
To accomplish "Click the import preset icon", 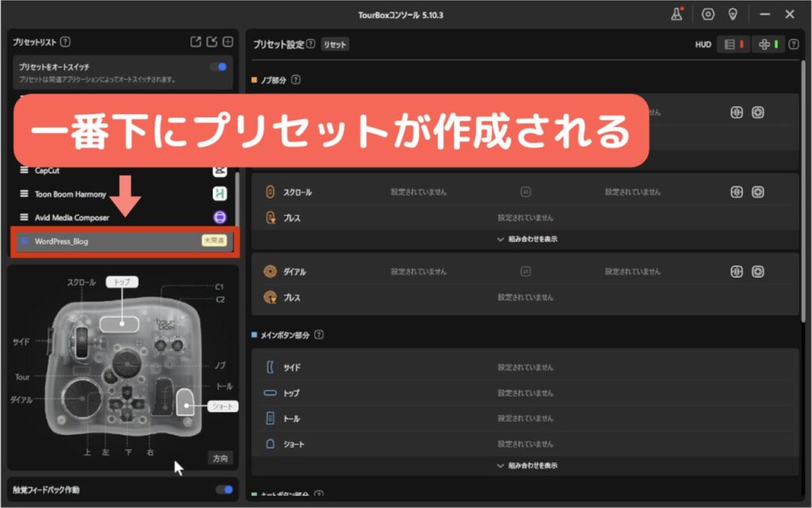I will pyautogui.click(x=212, y=42).
